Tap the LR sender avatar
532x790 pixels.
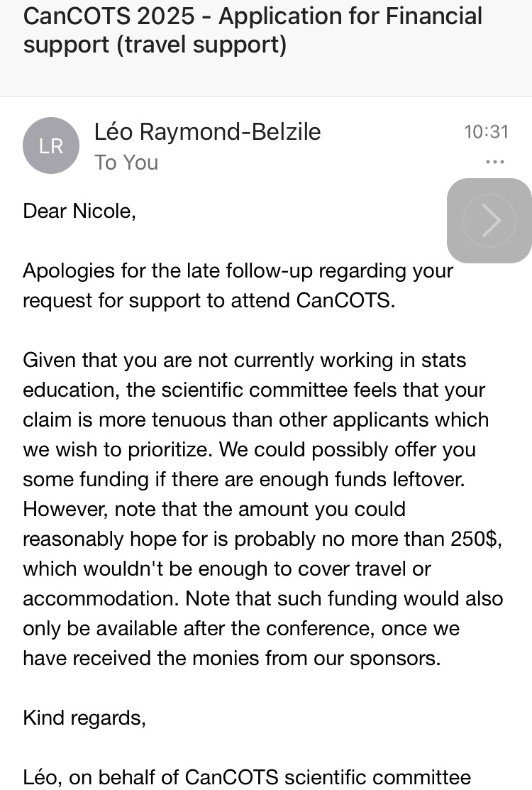click(x=51, y=146)
